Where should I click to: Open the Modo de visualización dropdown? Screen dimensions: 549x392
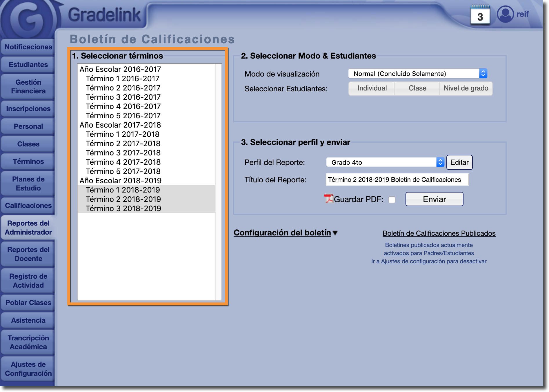417,74
